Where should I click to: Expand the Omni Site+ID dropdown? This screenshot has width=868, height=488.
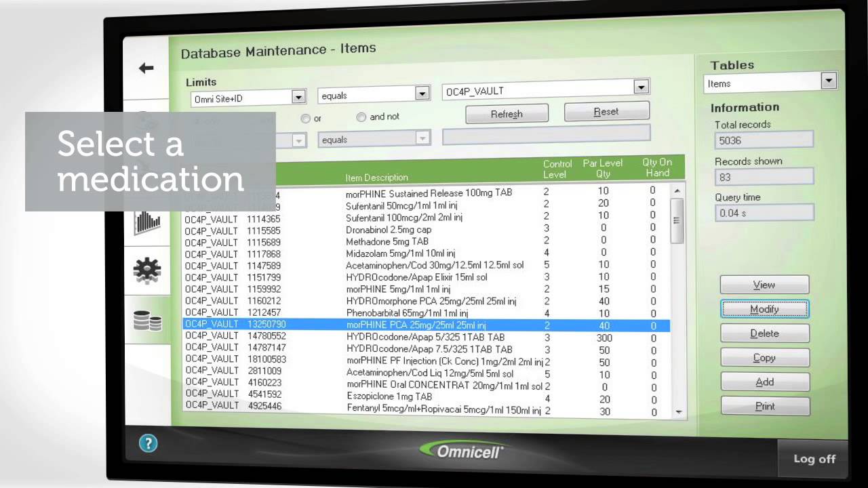299,98
